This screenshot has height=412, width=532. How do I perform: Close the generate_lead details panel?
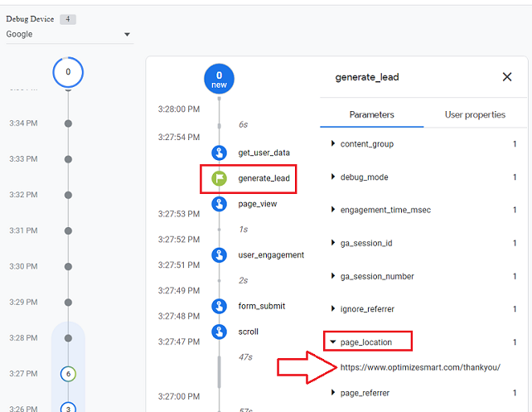pyautogui.click(x=507, y=77)
